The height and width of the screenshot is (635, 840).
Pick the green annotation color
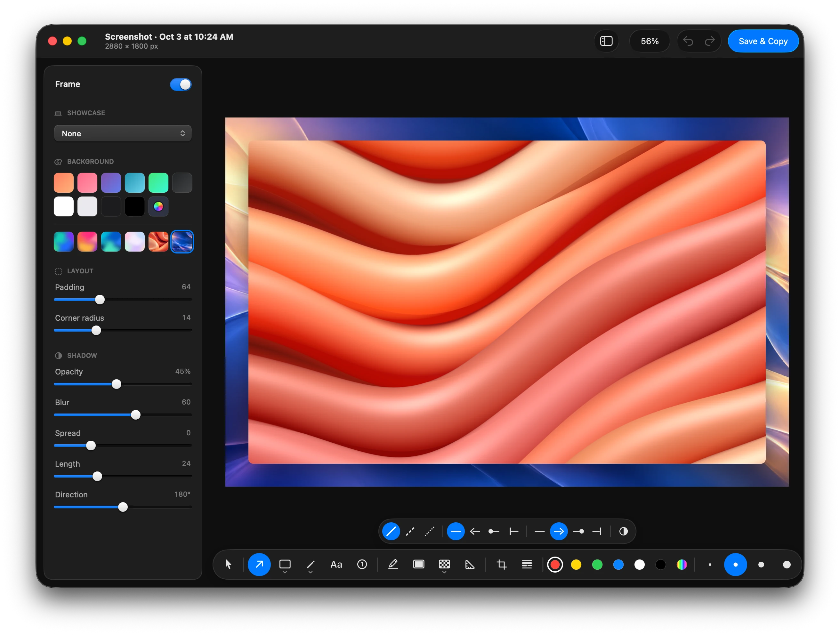pos(597,564)
